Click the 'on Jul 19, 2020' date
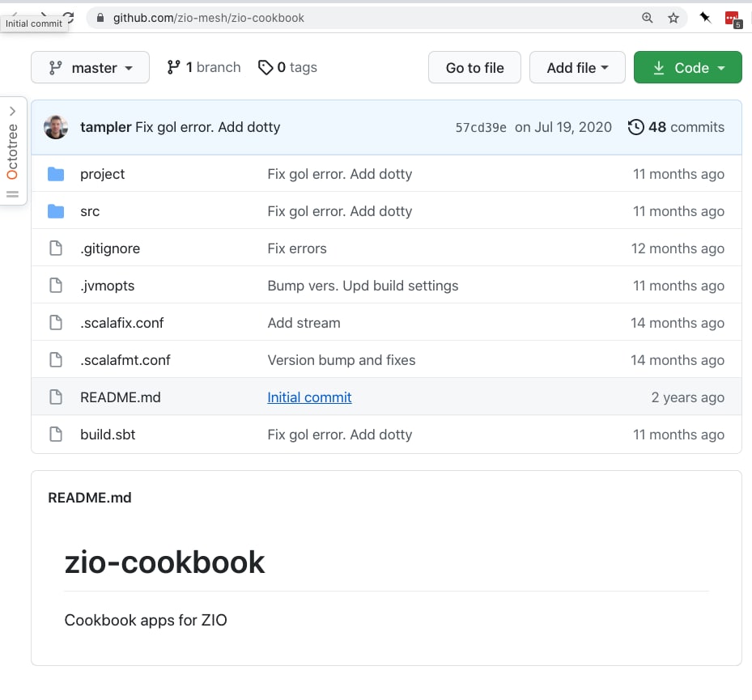 (x=563, y=127)
